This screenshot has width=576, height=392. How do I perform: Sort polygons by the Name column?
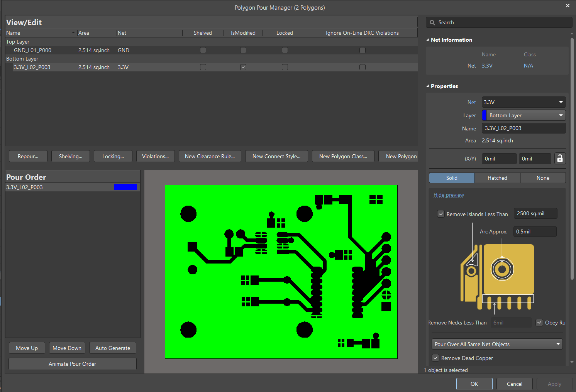41,33
